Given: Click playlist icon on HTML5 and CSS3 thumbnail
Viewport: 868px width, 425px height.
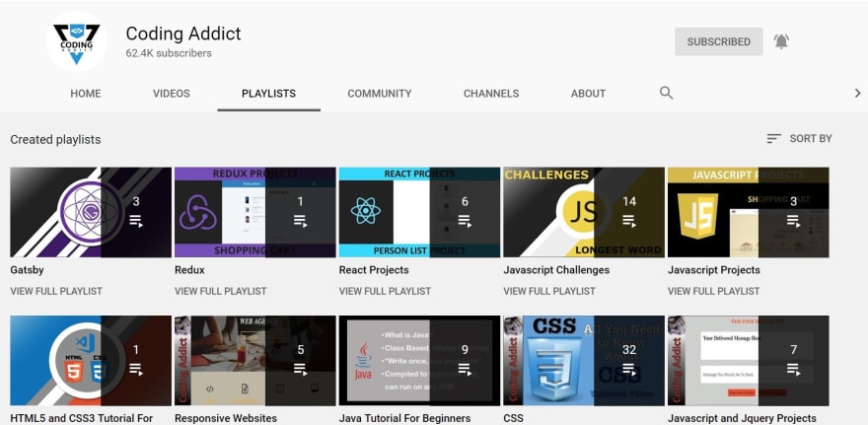Looking at the screenshot, I should [136, 370].
